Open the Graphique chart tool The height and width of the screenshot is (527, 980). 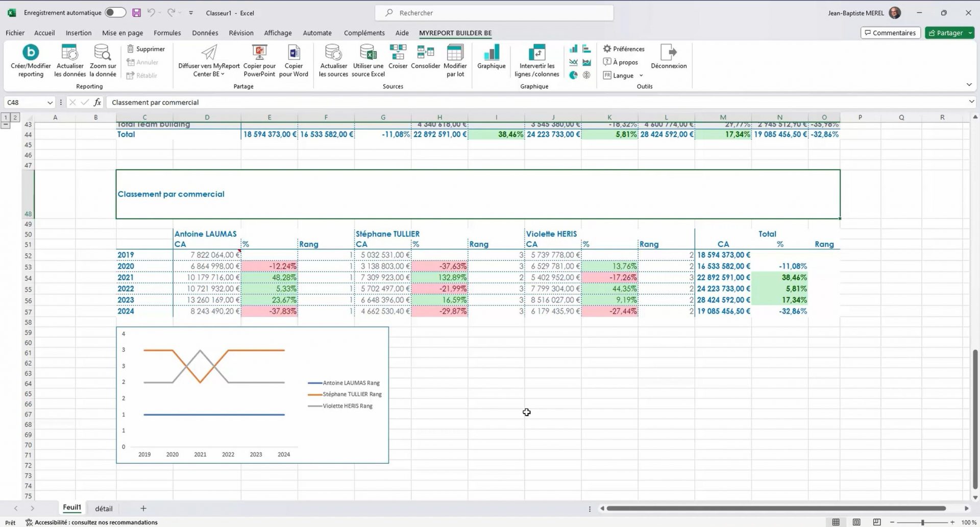tap(491, 53)
